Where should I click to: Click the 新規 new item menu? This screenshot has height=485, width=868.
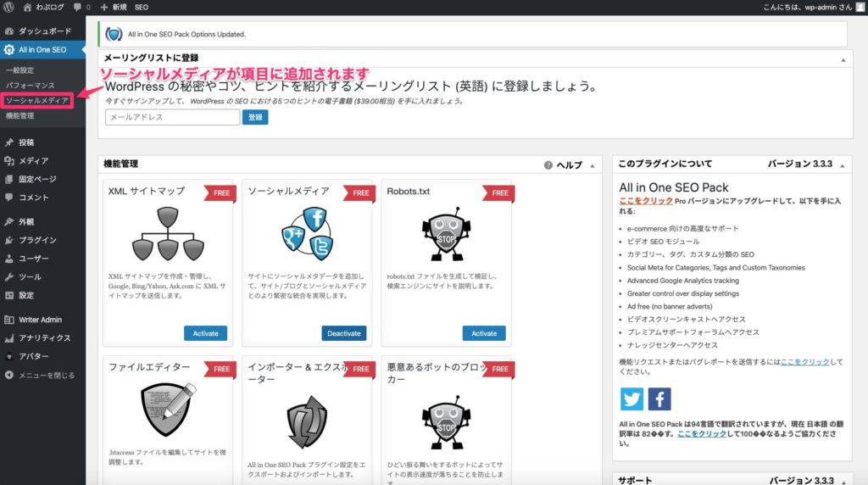coord(114,7)
